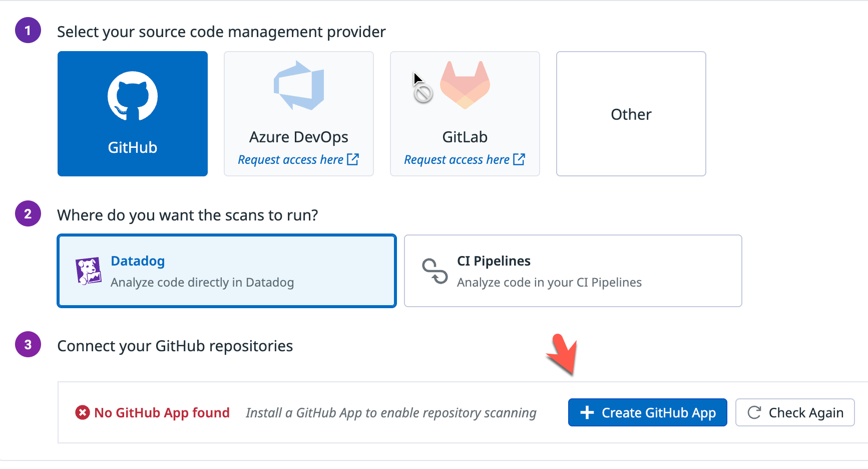Click the GitLab fox logo

click(465, 85)
